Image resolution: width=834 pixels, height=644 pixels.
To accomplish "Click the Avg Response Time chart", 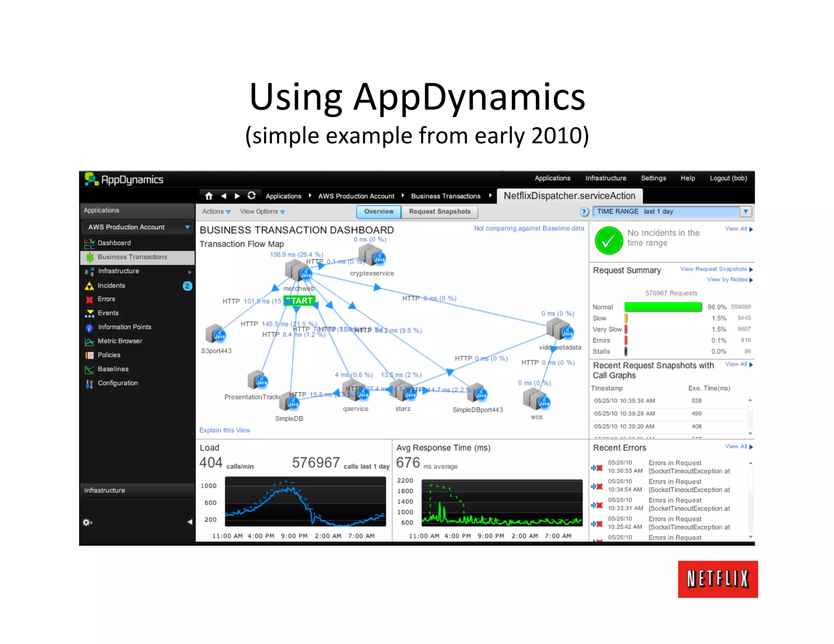I will [502, 503].
